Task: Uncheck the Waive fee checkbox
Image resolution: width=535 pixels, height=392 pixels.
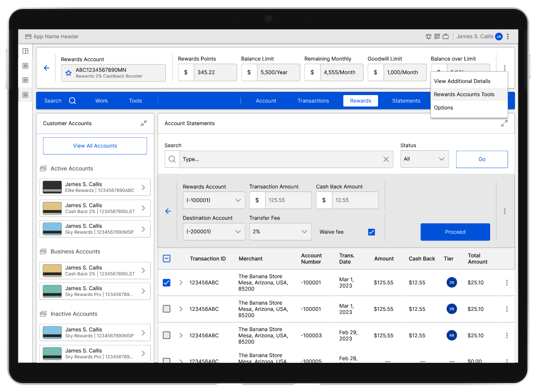Action: click(371, 232)
